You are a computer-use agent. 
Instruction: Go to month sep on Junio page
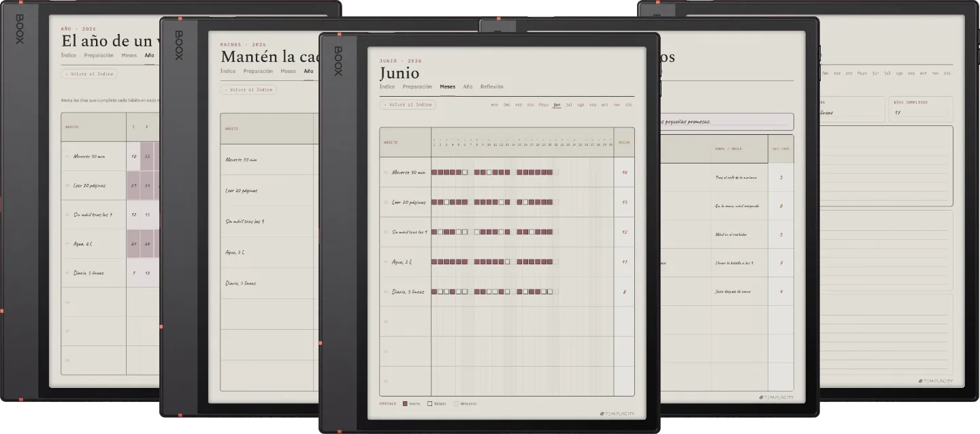[x=593, y=105]
